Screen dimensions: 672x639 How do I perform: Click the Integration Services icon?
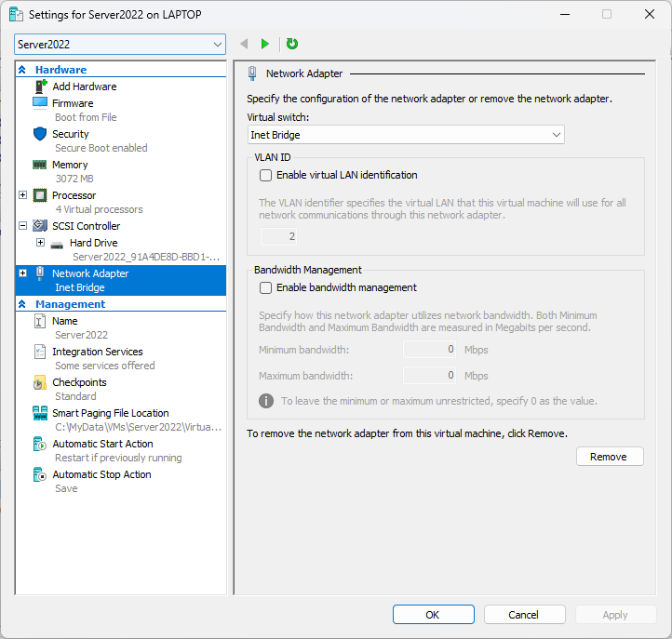coord(40,352)
